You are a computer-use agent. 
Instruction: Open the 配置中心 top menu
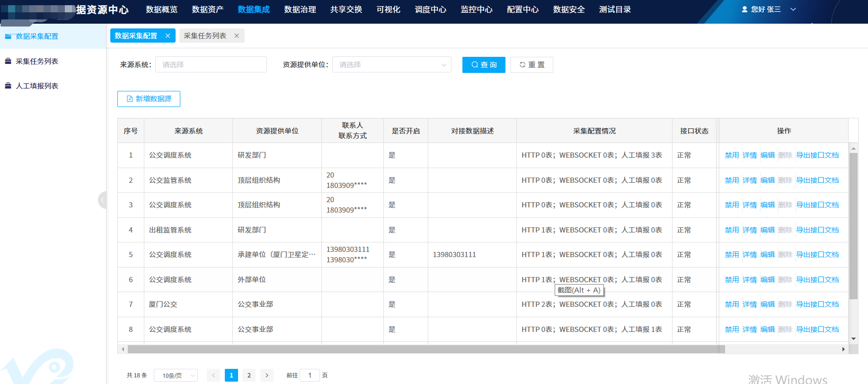point(523,9)
